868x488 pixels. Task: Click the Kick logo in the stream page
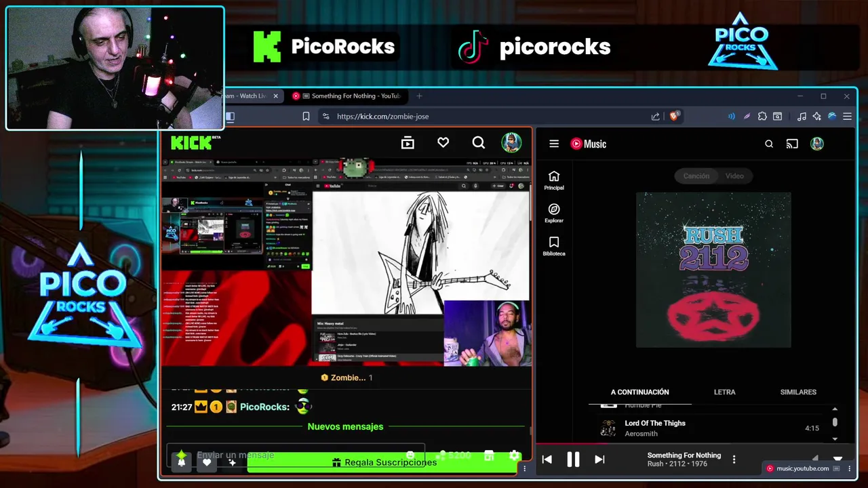coord(195,142)
